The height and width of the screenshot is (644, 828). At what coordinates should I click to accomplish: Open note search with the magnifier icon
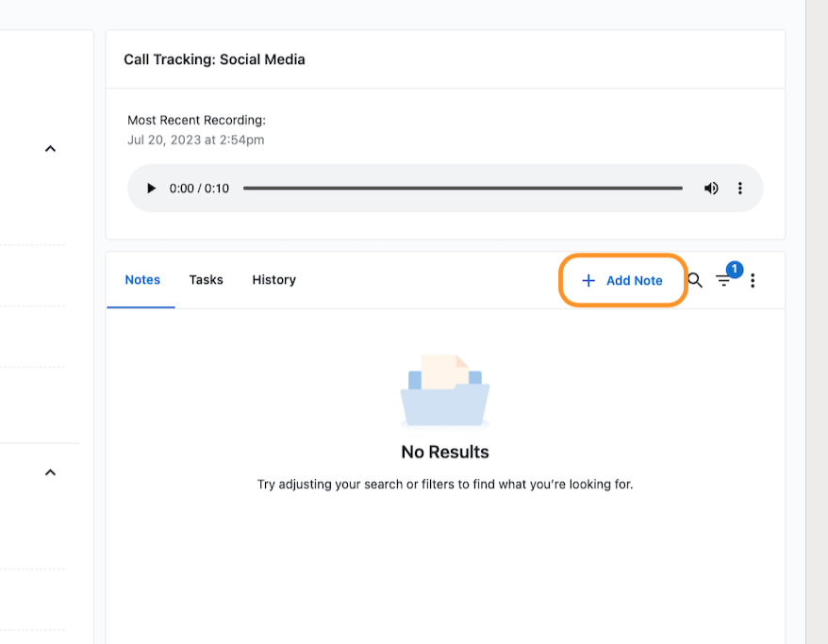[695, 280]
